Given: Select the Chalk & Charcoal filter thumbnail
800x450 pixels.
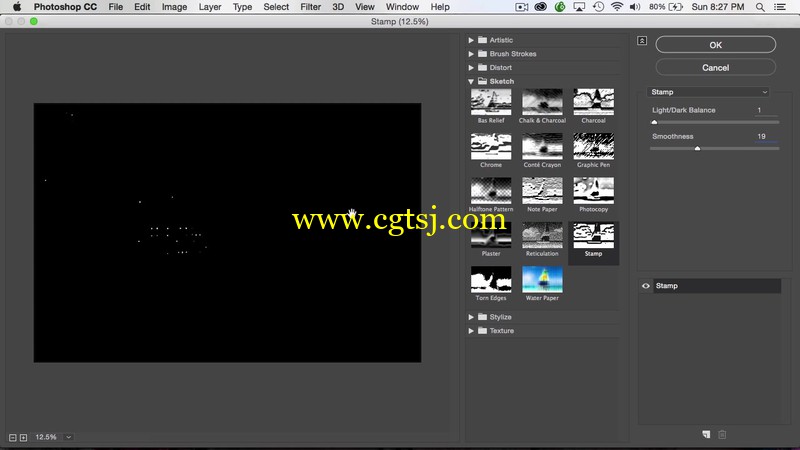Looking at the screenshot, I should [542, 102].
